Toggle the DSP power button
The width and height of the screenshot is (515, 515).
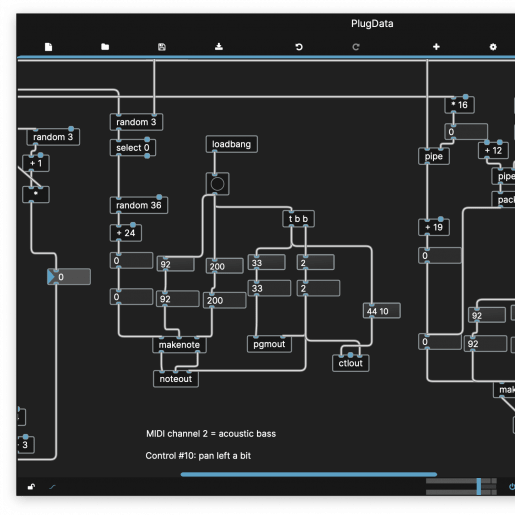[x=511, y=487]
